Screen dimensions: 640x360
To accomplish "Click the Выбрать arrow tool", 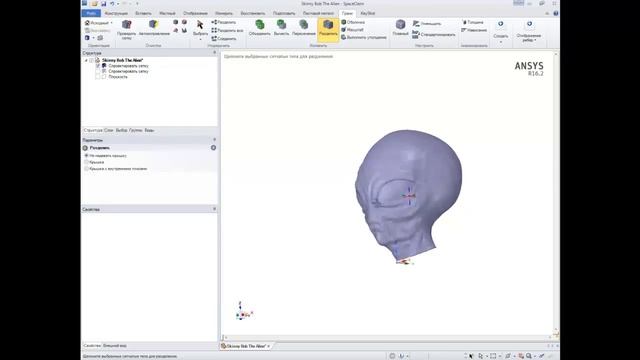I will (200, 25).
